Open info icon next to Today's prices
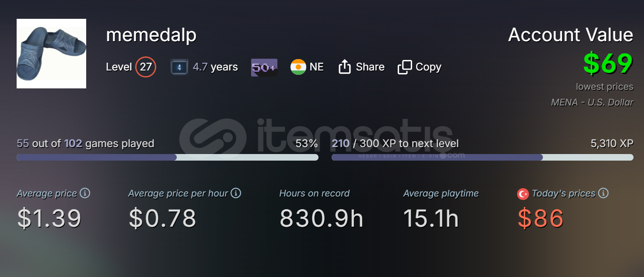The image size is (644, 277). tap(603, 193)
